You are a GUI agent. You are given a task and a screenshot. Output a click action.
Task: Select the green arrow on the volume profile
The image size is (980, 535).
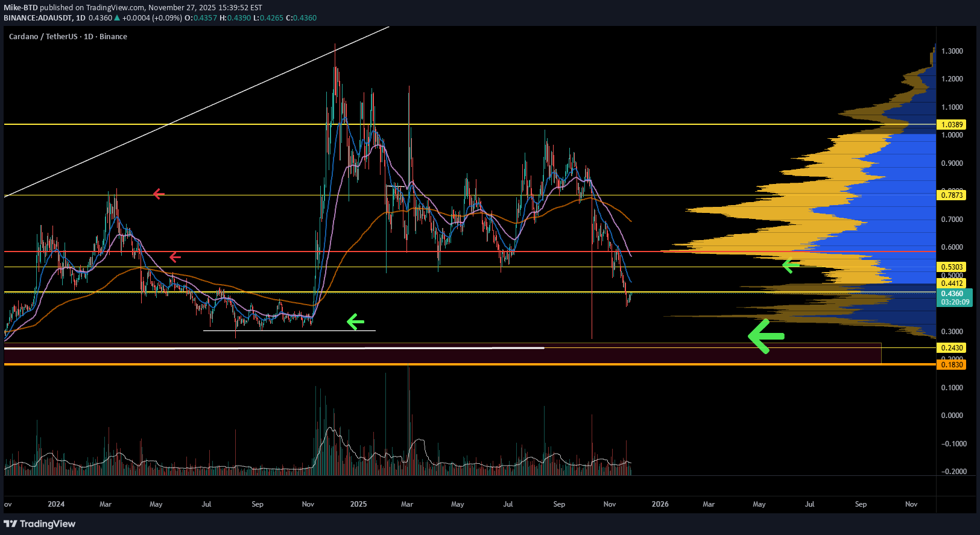point(790,265)
